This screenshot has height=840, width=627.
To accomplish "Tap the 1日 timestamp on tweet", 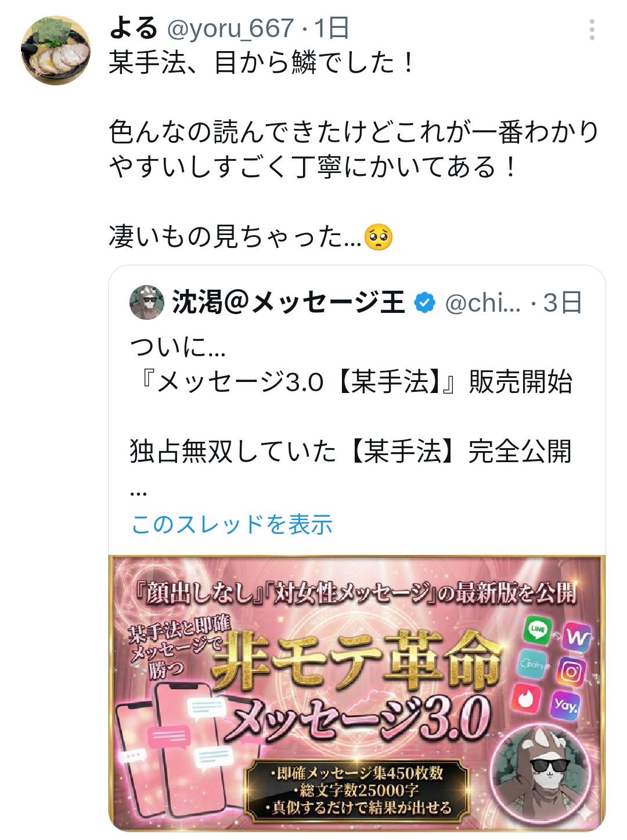I will tap(332, 28).
